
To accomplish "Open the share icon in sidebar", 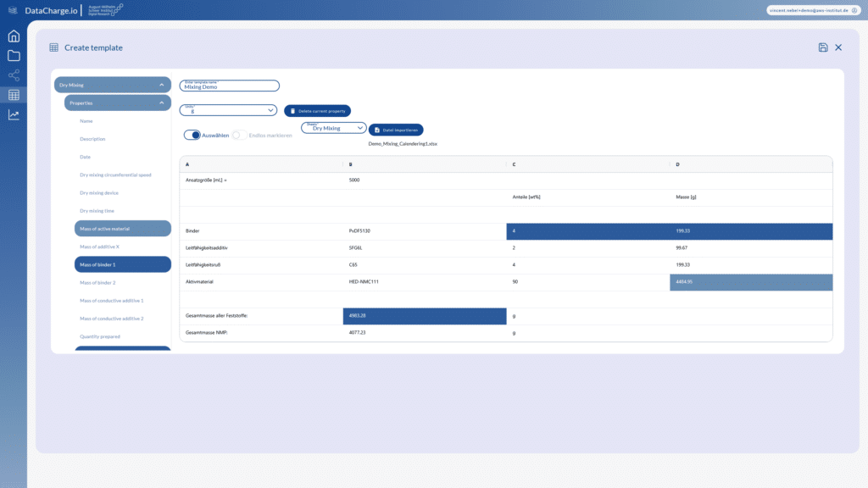I will coord(14,75).
